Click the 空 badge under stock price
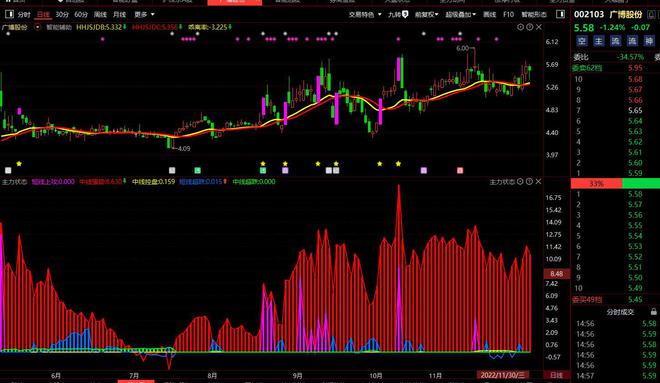Viewport: 660px width, 383px height. tap(582, 41)
